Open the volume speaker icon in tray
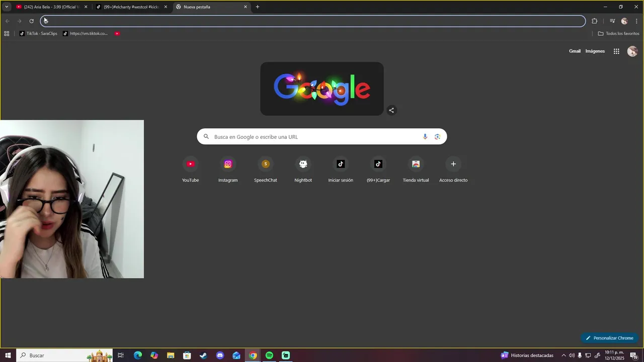The height and width of the screenshot is (362, 644). [572, 355]
